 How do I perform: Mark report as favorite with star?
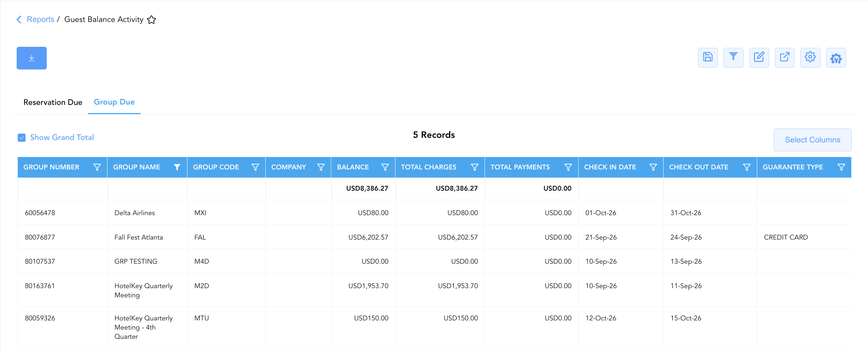pos(152,19)
